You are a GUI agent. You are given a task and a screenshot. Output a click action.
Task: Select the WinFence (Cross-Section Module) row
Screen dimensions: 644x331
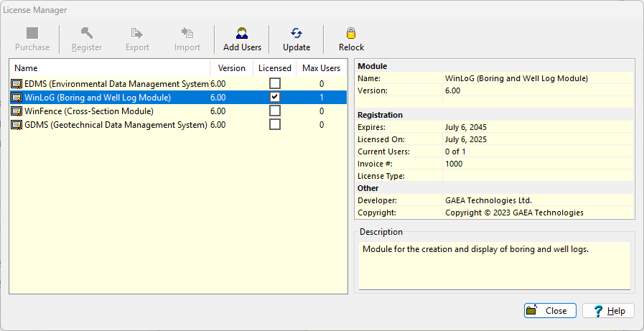coord(178,111)
